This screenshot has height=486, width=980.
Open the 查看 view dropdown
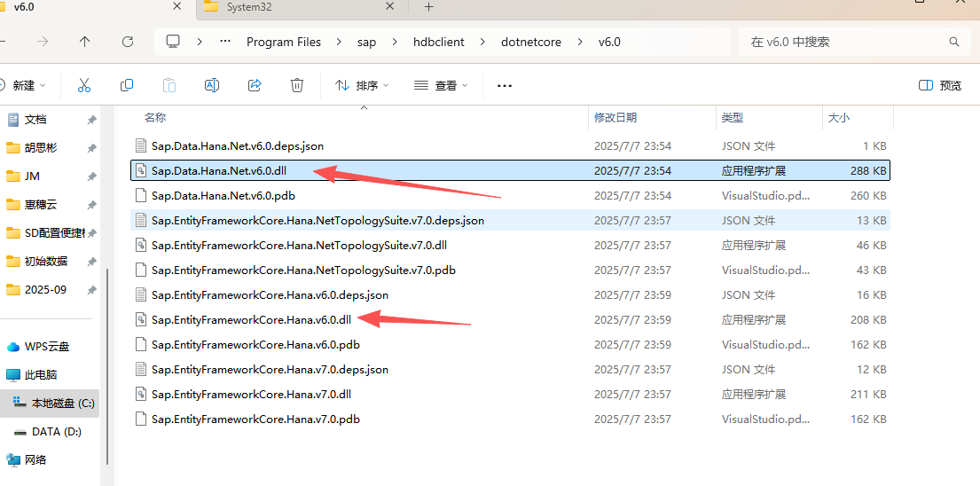point(442,85)
